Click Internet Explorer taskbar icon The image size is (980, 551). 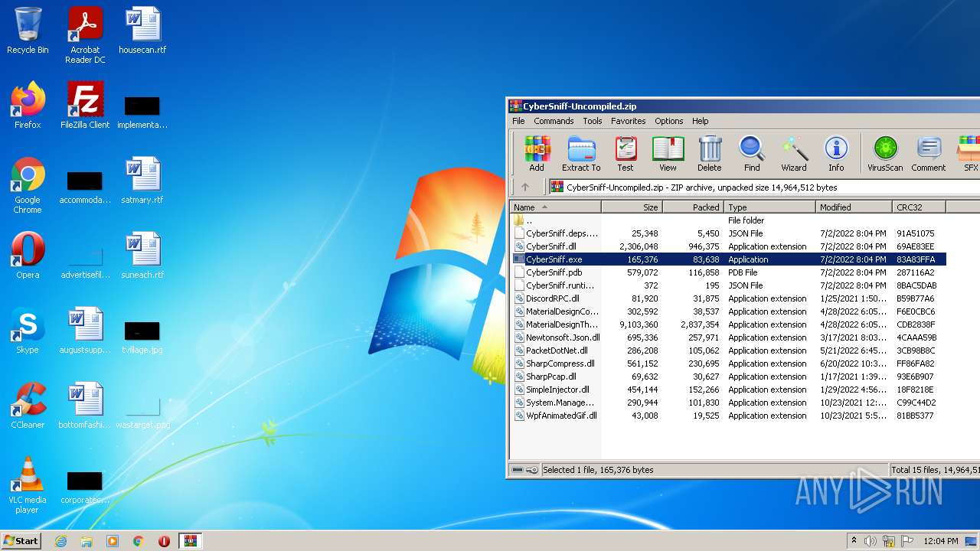61,541
